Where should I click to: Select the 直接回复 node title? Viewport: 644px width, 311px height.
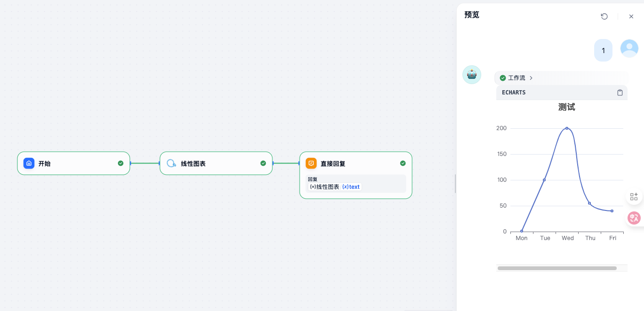click(x=333, y=164)
